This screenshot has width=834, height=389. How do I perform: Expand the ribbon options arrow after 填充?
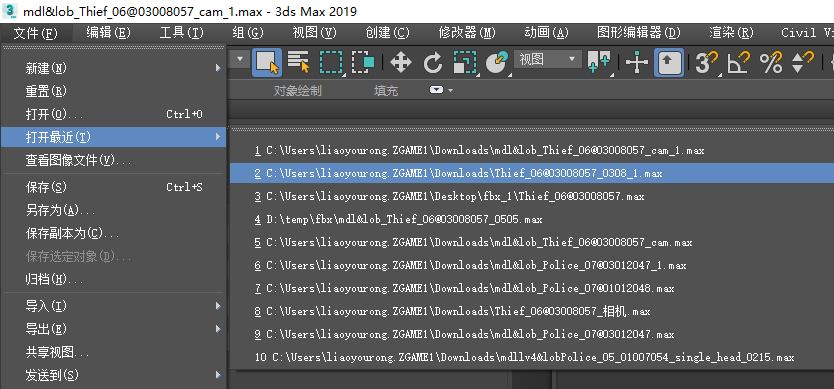click(x=451, y=90)
